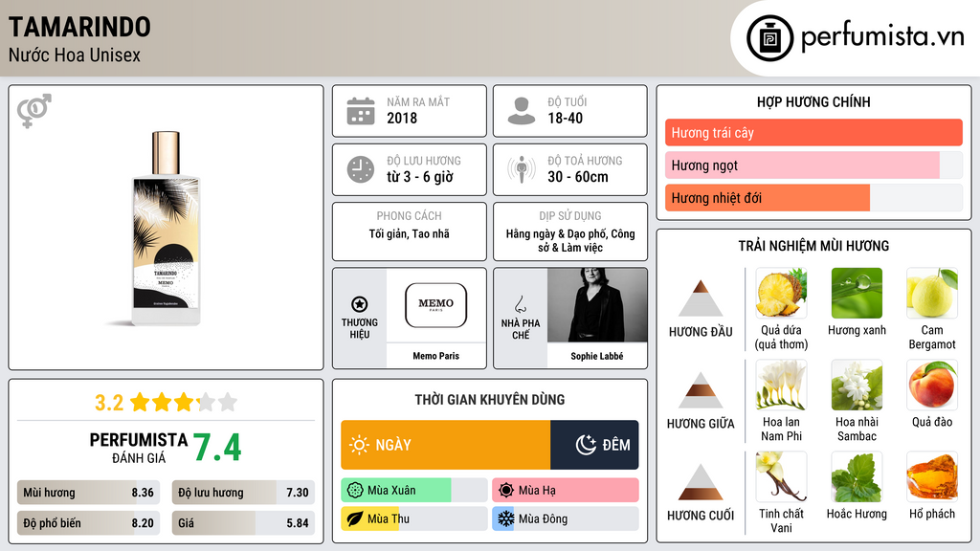This screenshot has width=980, height=551.
Task: Click the Sophie Labbé perfumer name
Action: pos(597,356)
